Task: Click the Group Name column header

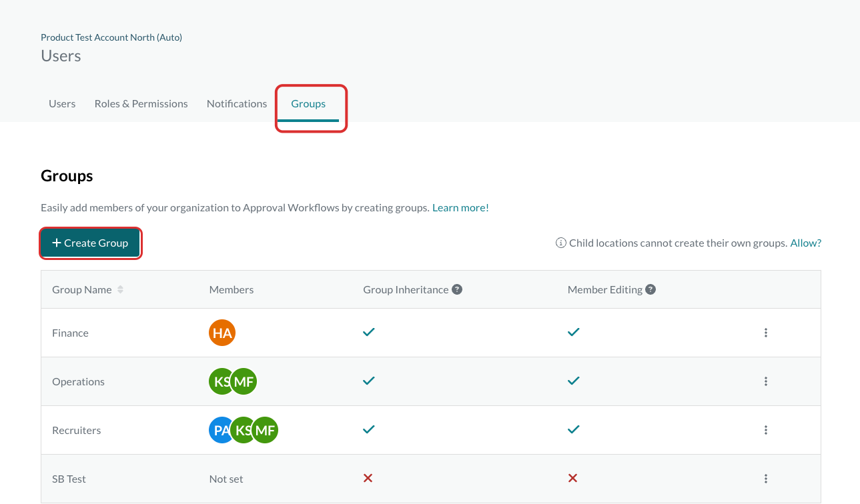Action: [81, 289]
